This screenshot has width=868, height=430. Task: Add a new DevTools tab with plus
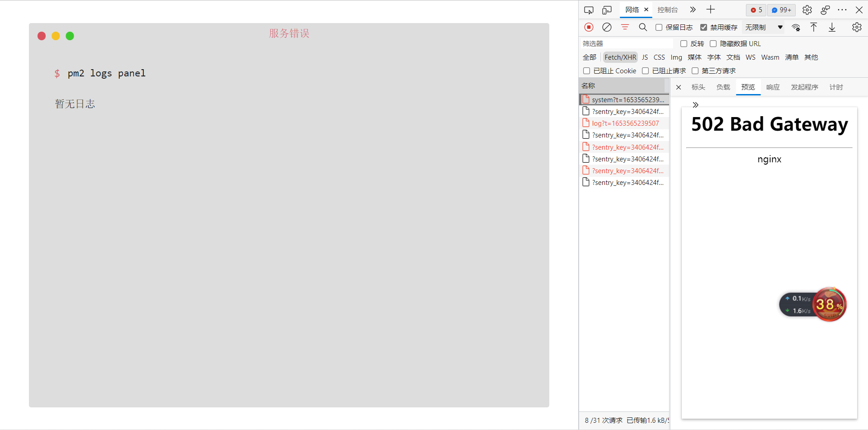click(x=711, y=9)
